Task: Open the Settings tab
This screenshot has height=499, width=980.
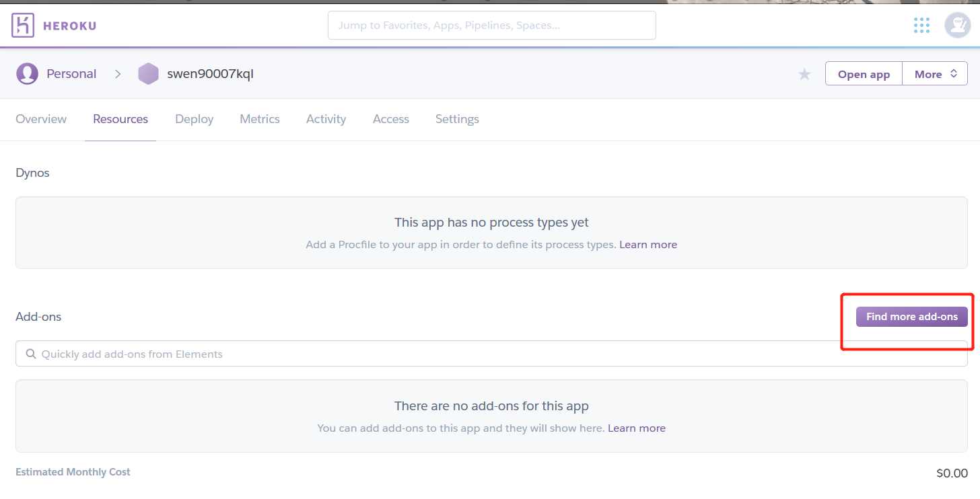Action: pyautogui.click(x=457, y=119)
